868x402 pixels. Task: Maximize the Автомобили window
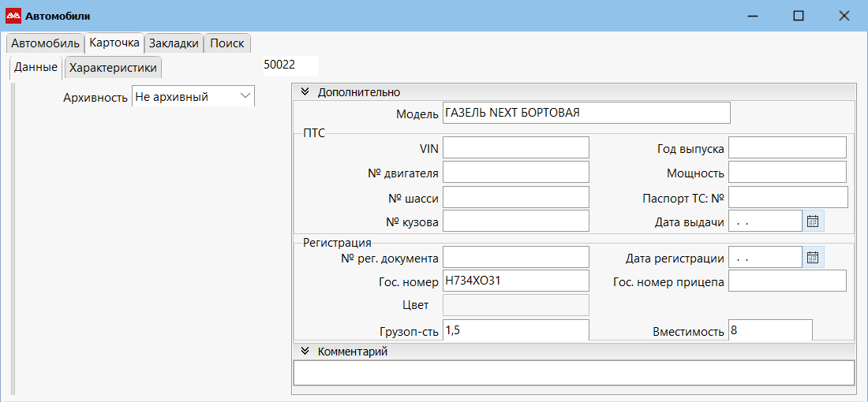799,16
